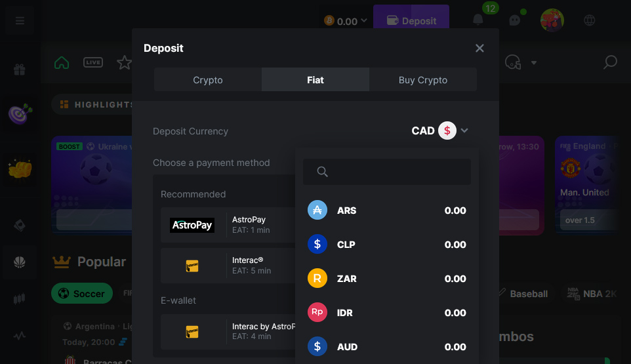Click the notifications bell icon

478,20
